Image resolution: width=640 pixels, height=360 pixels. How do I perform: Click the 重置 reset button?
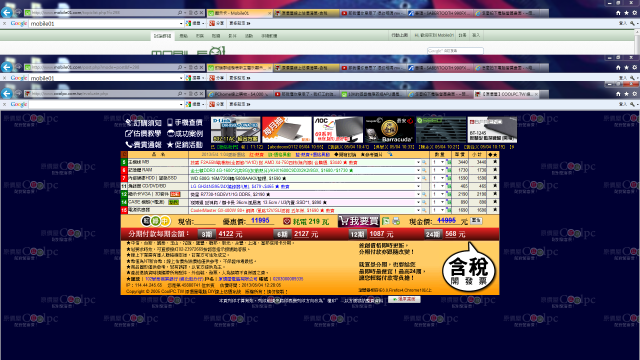(476, 220)
